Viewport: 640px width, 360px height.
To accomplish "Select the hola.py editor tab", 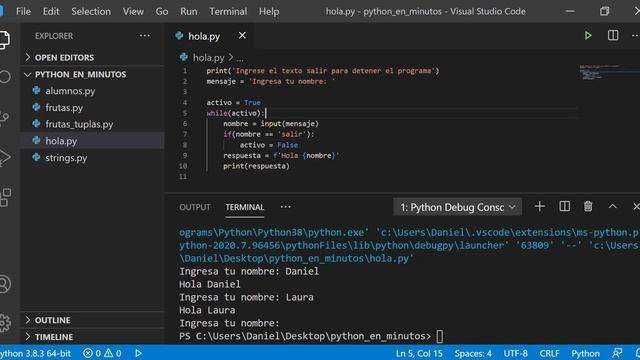I will tap(209, 36).
